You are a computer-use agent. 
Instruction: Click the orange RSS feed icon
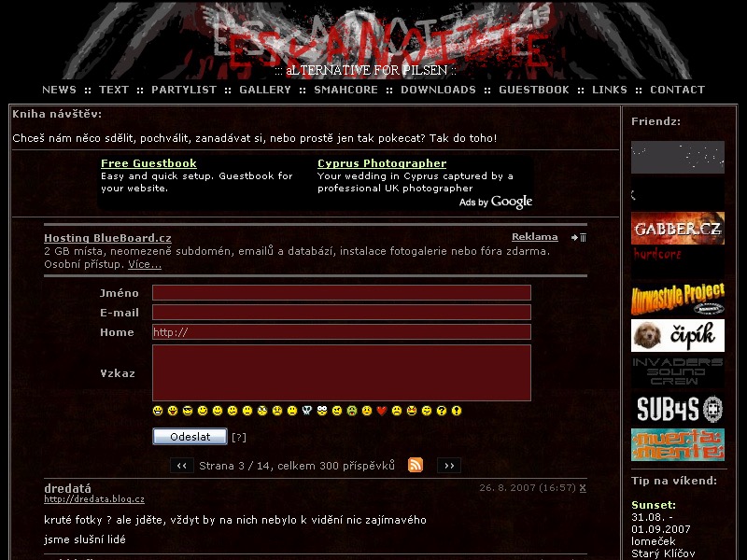416,465
